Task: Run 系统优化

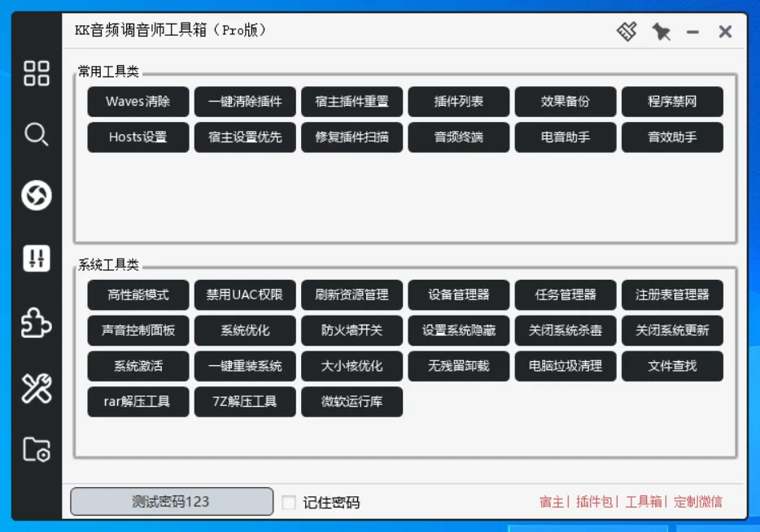Action: point(245,330)
